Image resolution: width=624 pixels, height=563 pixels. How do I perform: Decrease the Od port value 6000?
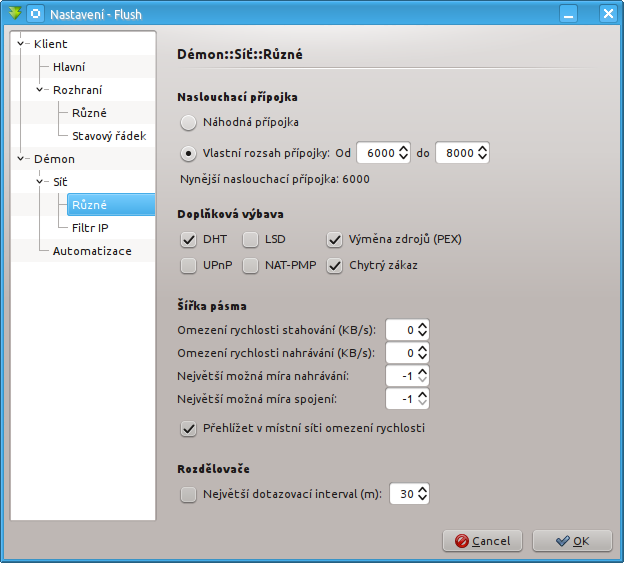(x=404, y=158)
